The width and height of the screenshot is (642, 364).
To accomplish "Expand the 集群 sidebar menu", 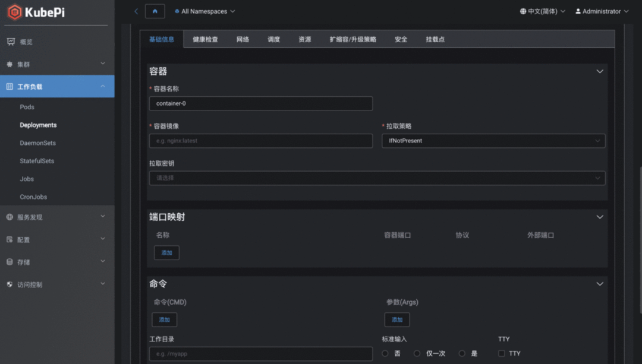I will [103, 64].
